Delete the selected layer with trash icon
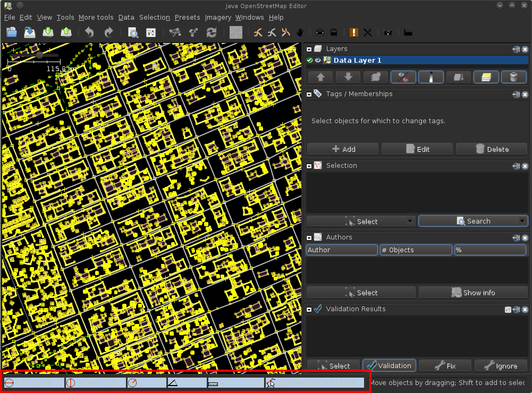532x393 pixels. [x=514, y=77]
